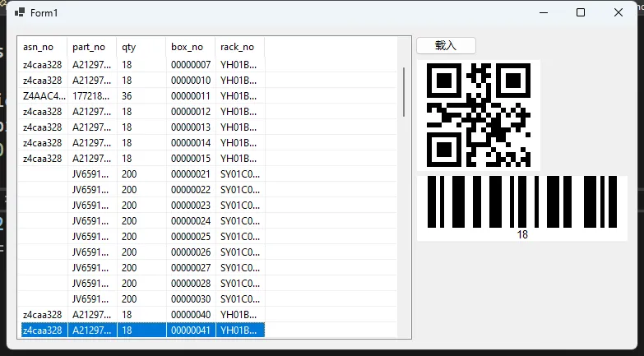Screen dimensions: 644x356
Task: Select row with box_no 00000030
Action: click(141, 299)
